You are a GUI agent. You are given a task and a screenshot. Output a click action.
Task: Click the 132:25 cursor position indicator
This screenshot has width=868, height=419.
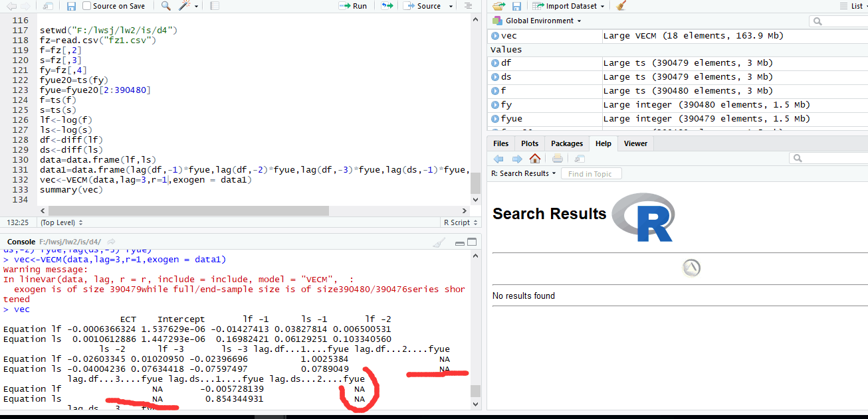click(17, 222)
